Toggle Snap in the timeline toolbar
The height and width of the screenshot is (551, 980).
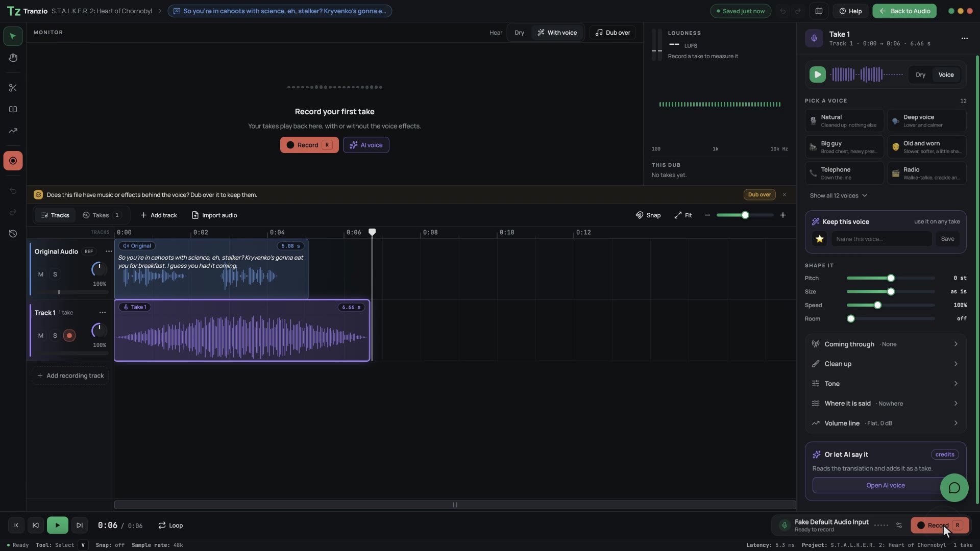coord(648,215)
